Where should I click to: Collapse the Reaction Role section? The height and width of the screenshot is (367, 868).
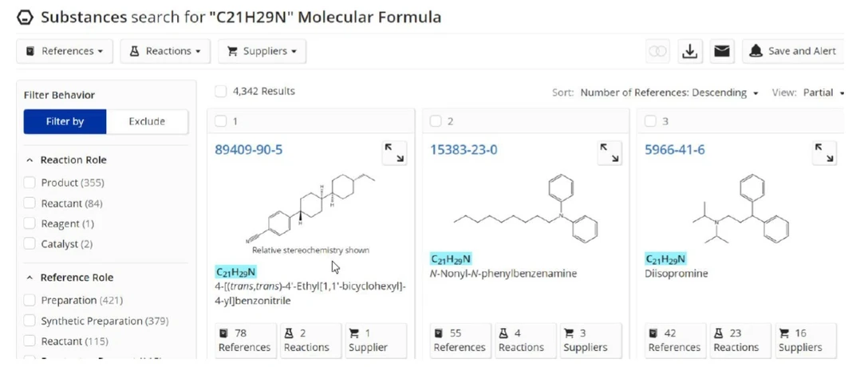point(30,160)
